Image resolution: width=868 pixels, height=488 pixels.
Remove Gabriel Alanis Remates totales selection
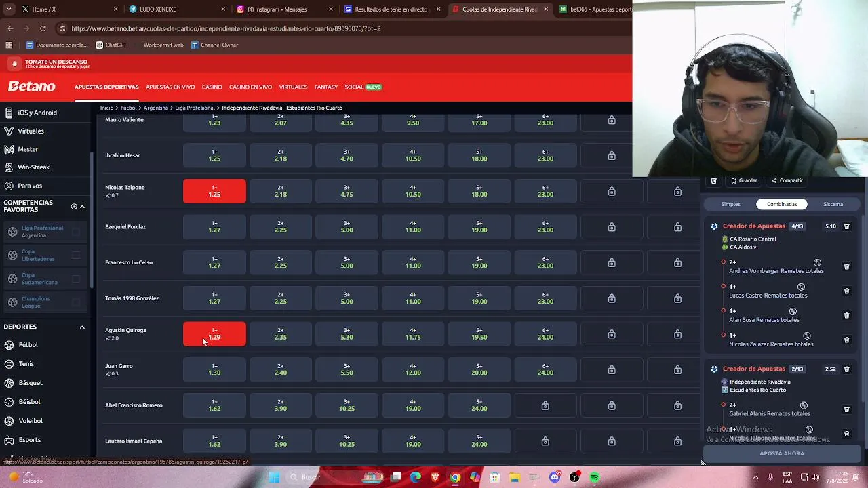click(x=846, y=409)
